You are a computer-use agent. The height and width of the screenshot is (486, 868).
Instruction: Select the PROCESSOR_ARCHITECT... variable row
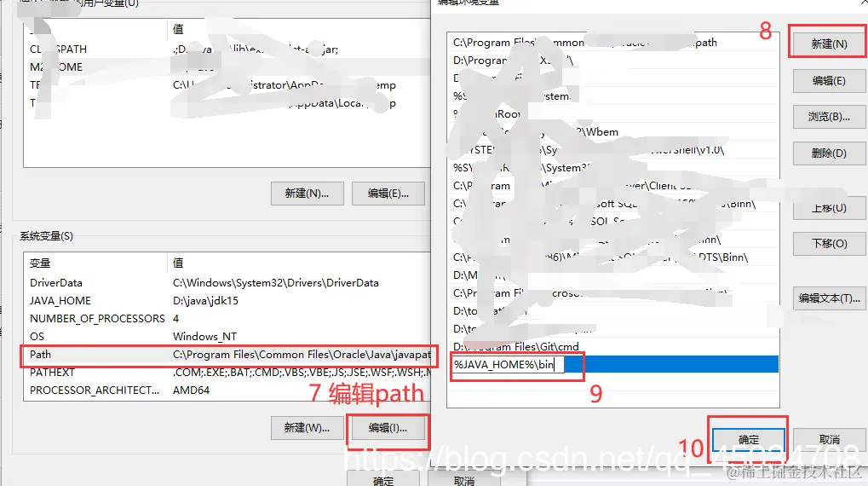click(227, 391)
